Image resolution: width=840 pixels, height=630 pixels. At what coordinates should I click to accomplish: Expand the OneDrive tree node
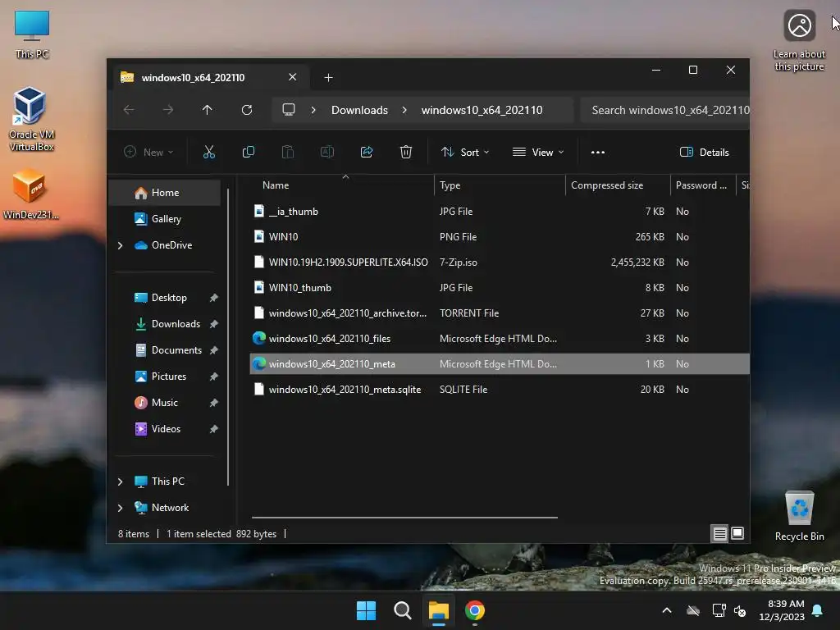click(x=121, y=245)
